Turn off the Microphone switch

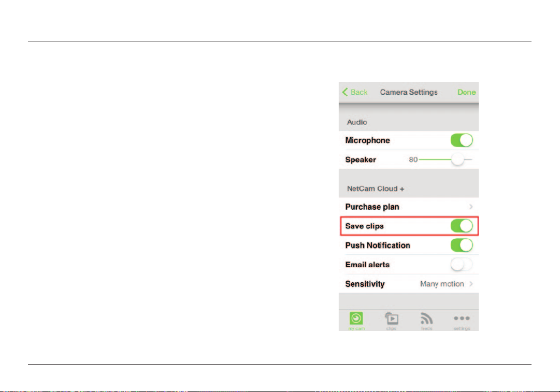pyautogui.click(x=462, y=140)
